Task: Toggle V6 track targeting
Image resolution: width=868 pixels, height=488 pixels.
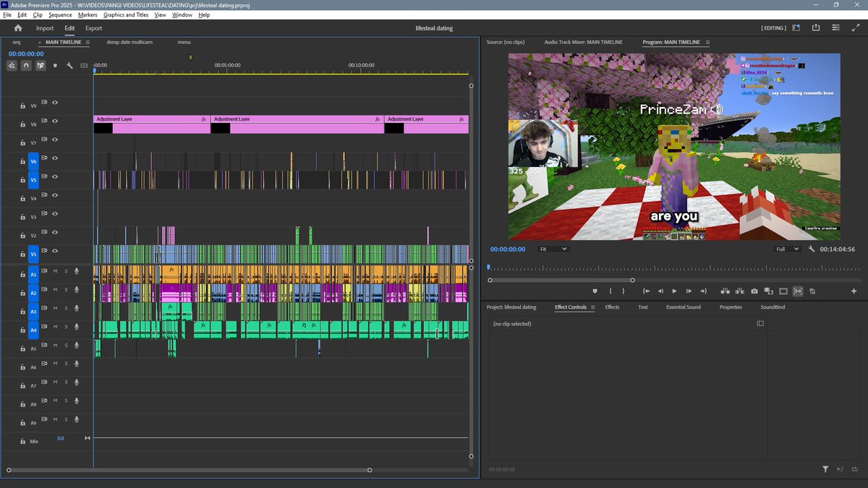Action: tap(33, 161)
